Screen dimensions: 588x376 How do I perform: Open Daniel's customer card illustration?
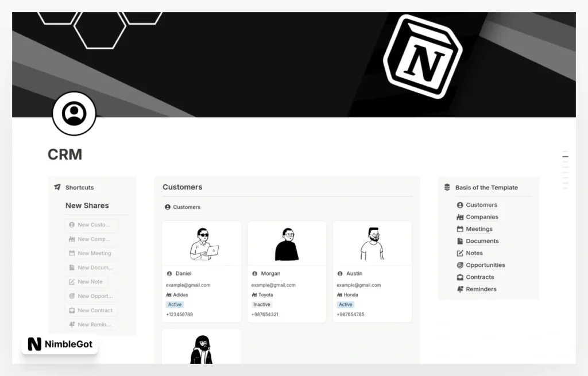tap(202, 243)
